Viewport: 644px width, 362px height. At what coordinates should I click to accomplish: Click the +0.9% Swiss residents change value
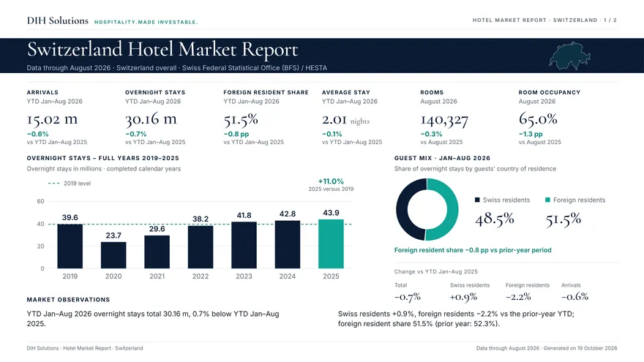pyautogui.click(x=463, y=296)
